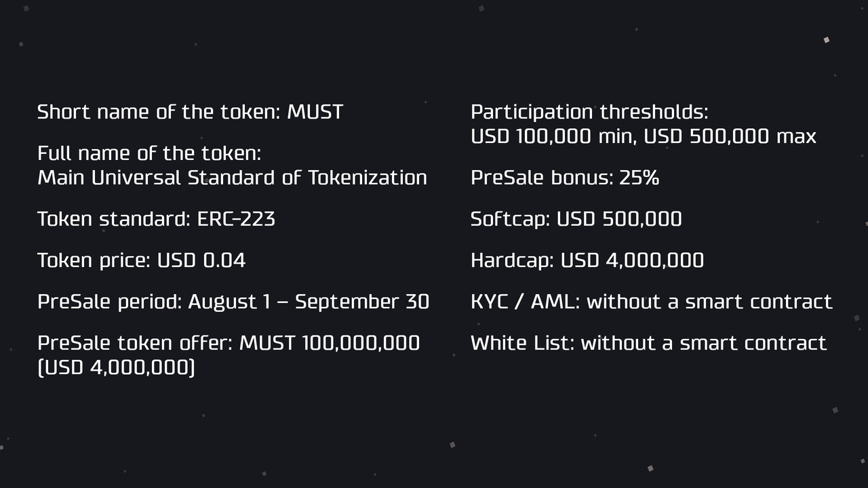
Task: Click 'Main Universal Standard of Tokenization' text
Action: pyautogui.click(x=232, y=178)
